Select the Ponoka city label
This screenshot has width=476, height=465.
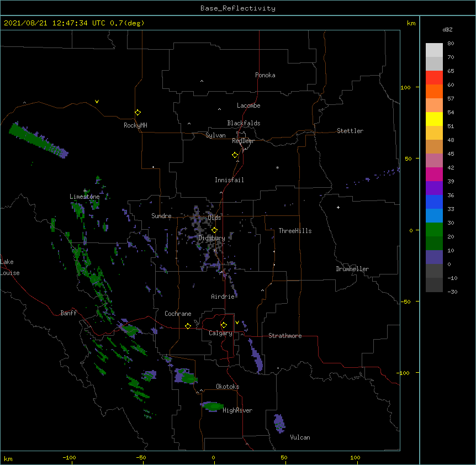pyautogui.click(x=265, y=75)
